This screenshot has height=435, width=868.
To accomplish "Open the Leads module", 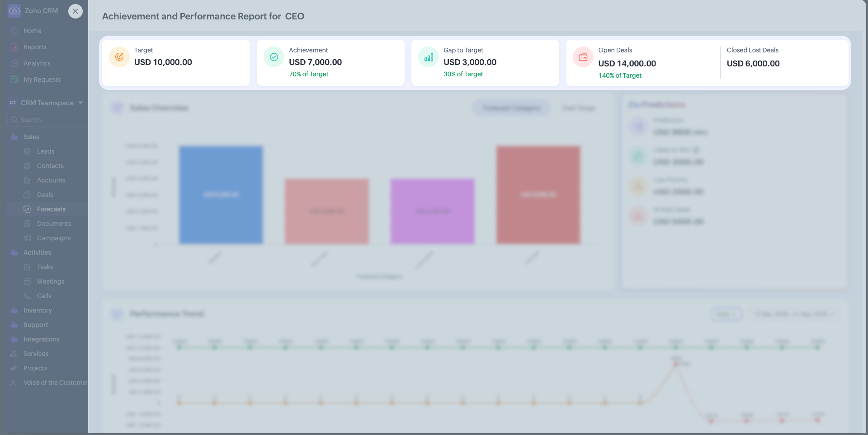I will (x=45, y=151).
